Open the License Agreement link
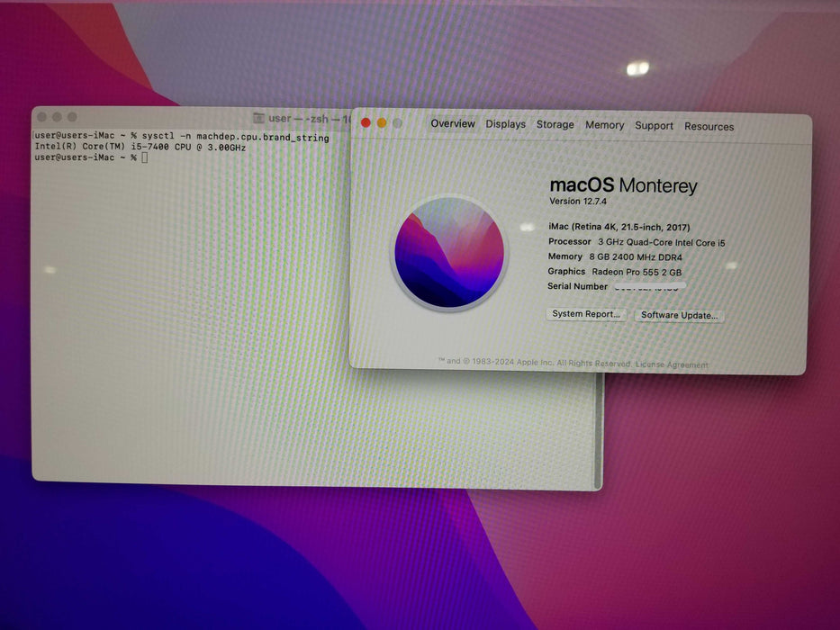 (x=672, y=364)
